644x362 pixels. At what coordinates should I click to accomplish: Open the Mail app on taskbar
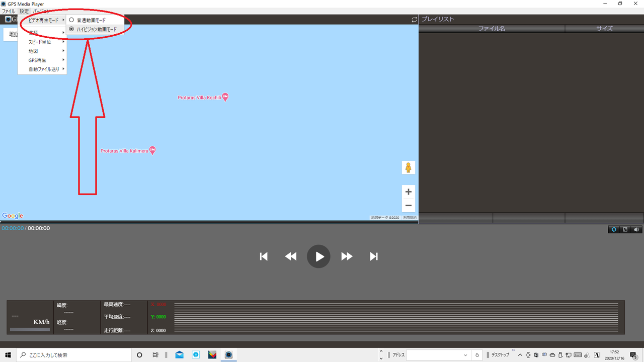[x=180, y=355]
